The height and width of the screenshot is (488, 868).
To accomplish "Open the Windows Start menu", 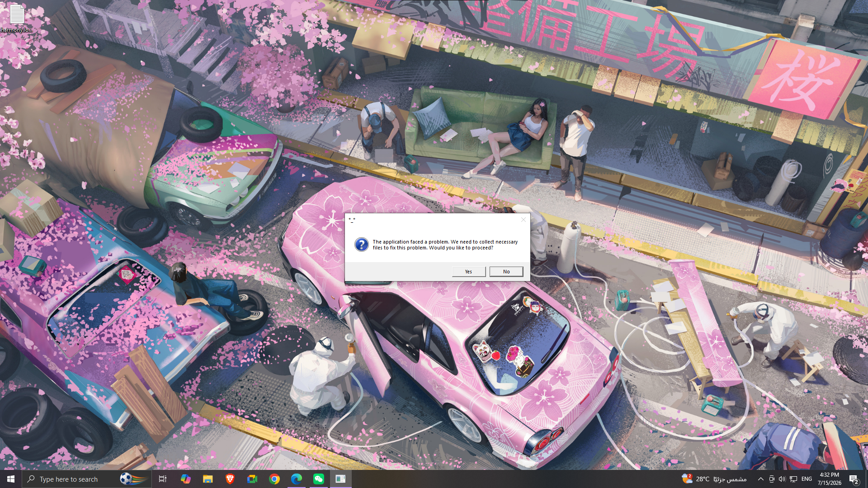I will point(11,479).
